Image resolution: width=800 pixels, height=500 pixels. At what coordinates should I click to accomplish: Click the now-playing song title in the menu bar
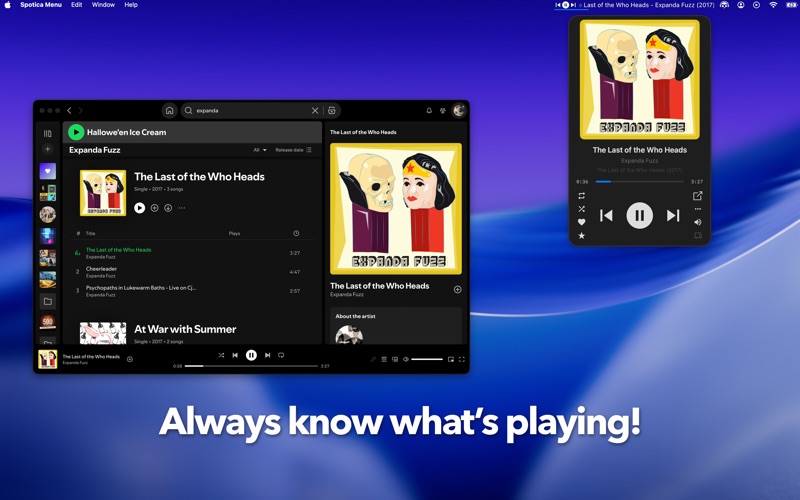pyautogui.click(x=648, y=5)
